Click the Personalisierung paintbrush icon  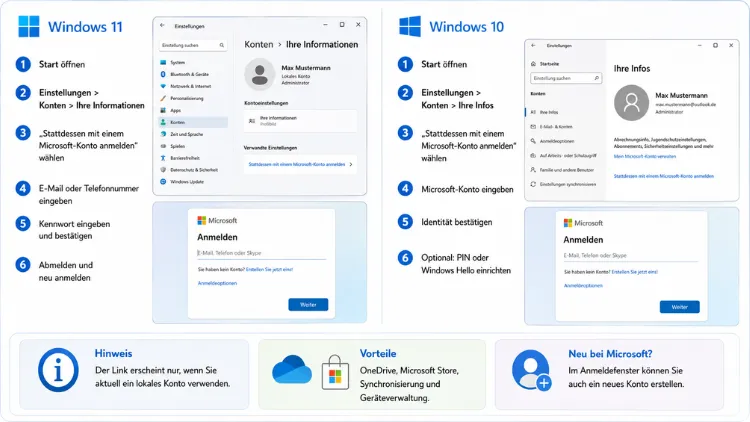163,98
